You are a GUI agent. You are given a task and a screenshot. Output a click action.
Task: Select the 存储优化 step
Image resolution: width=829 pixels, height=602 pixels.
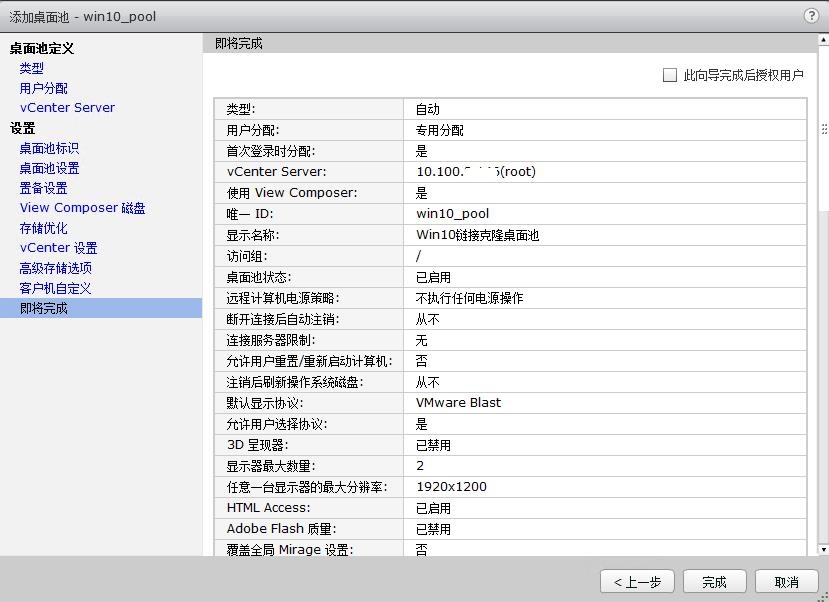coord(45,228)
